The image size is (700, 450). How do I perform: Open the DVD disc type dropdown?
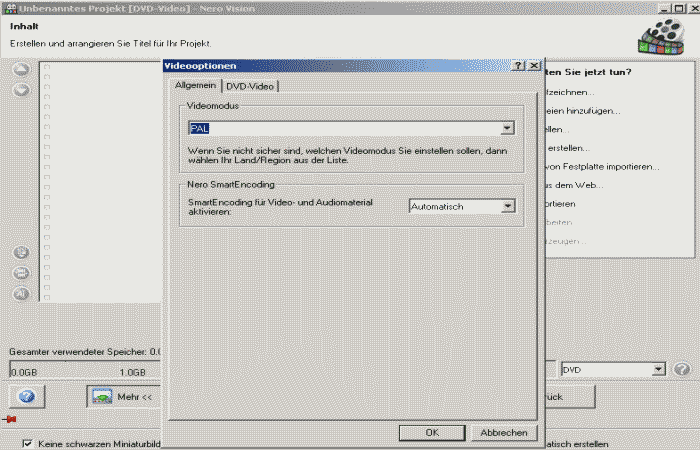[657, 370]
